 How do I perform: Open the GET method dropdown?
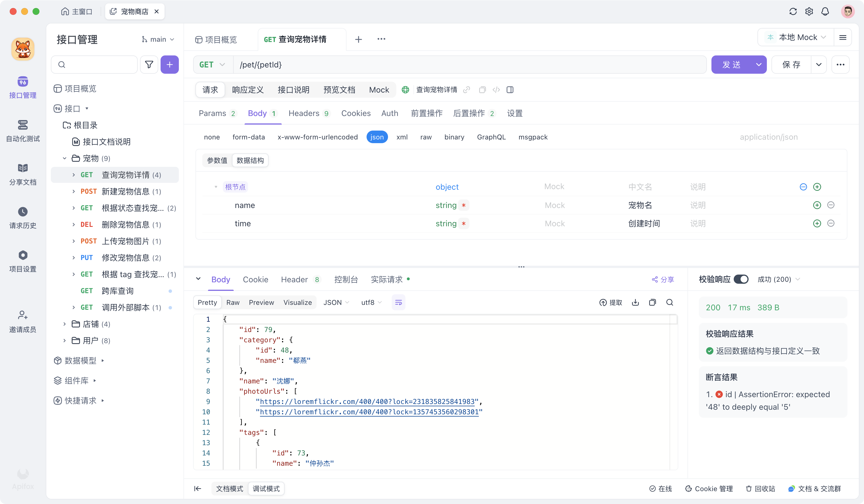pos(212,65)
